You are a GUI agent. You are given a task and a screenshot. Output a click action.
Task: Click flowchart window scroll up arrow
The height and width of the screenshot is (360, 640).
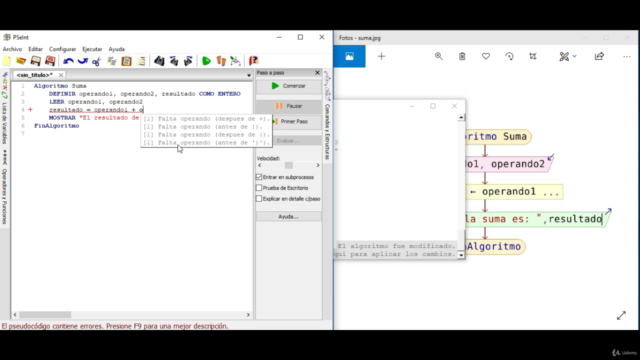coord(461,118)
